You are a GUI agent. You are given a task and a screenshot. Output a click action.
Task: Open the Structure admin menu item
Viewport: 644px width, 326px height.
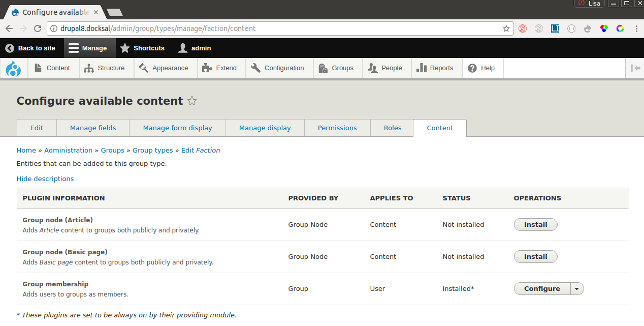point(105,68)
